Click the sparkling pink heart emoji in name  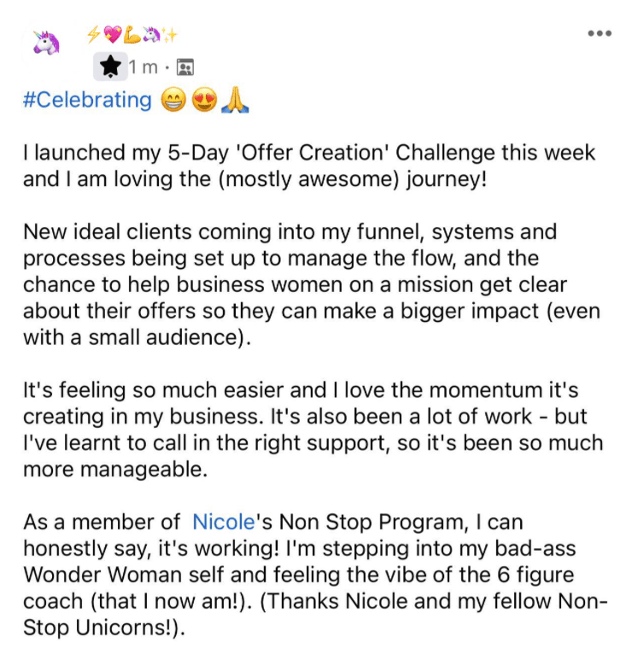pos(113,34)
